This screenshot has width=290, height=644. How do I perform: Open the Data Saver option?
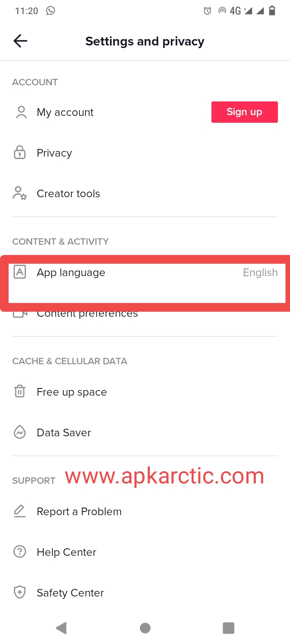pyautogui.click(x=145, y=432)
